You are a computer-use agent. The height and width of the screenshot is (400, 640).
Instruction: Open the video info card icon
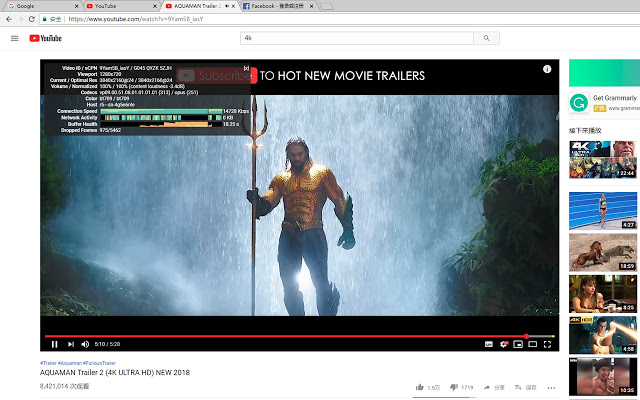[547, 69]
